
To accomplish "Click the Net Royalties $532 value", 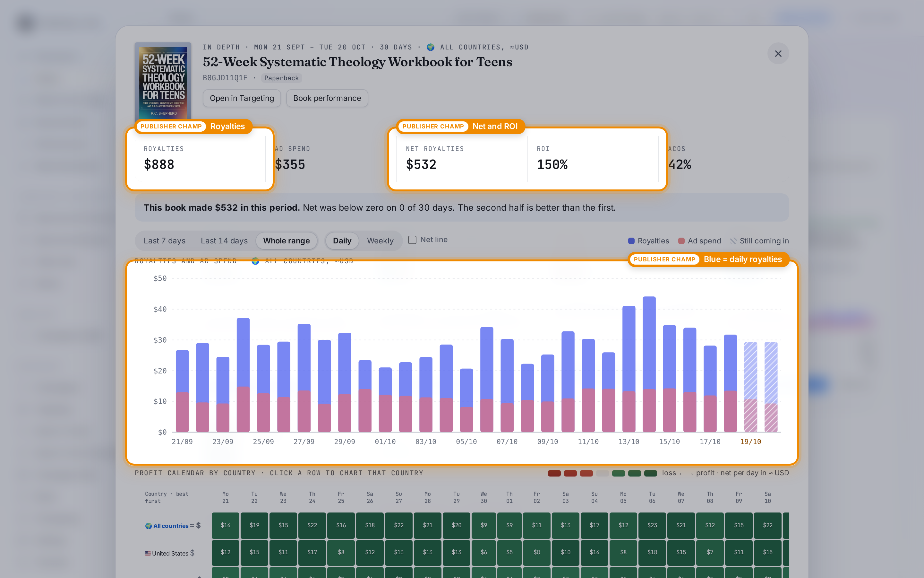I will (421, 165).
